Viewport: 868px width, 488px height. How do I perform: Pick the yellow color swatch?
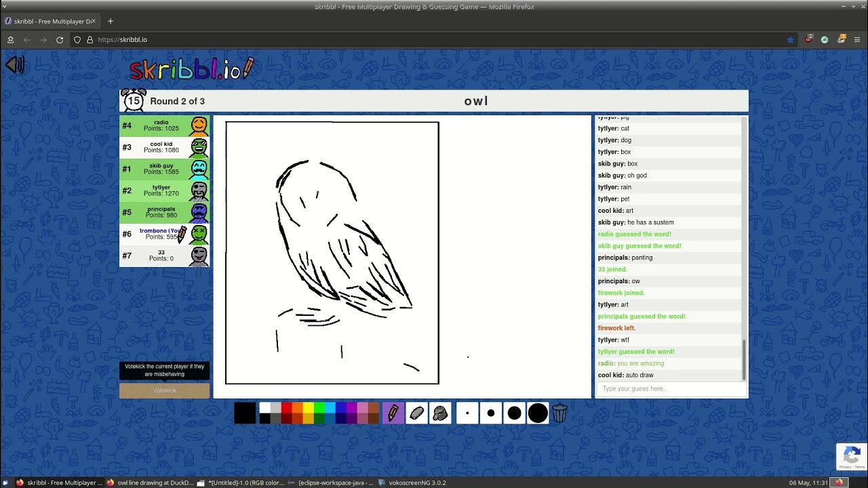pos(309,407)
